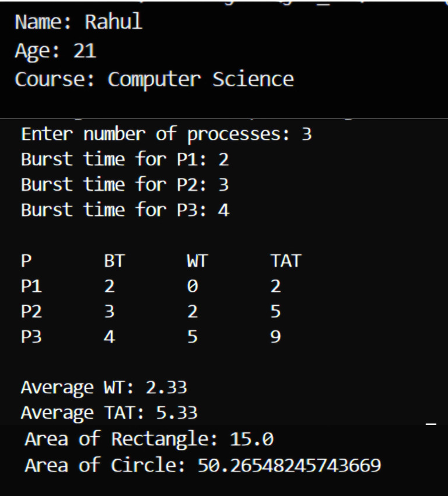Click the 'Name: Rahul' output line
Viewport: 448px width, 496px height.
click(78, 22)
